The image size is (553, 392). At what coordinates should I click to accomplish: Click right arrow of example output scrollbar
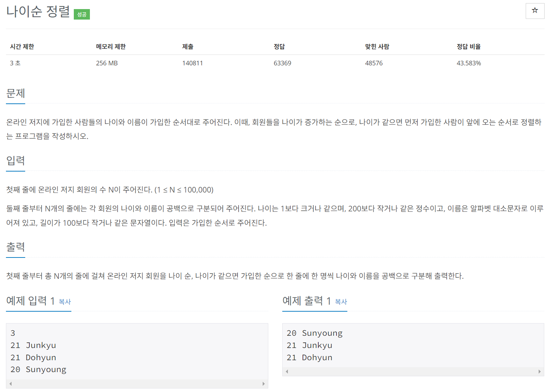click(x=539, y=371)
